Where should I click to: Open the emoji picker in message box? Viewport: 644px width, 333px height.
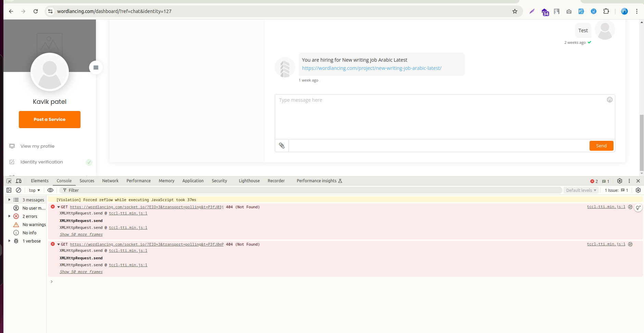click(609, 100)
